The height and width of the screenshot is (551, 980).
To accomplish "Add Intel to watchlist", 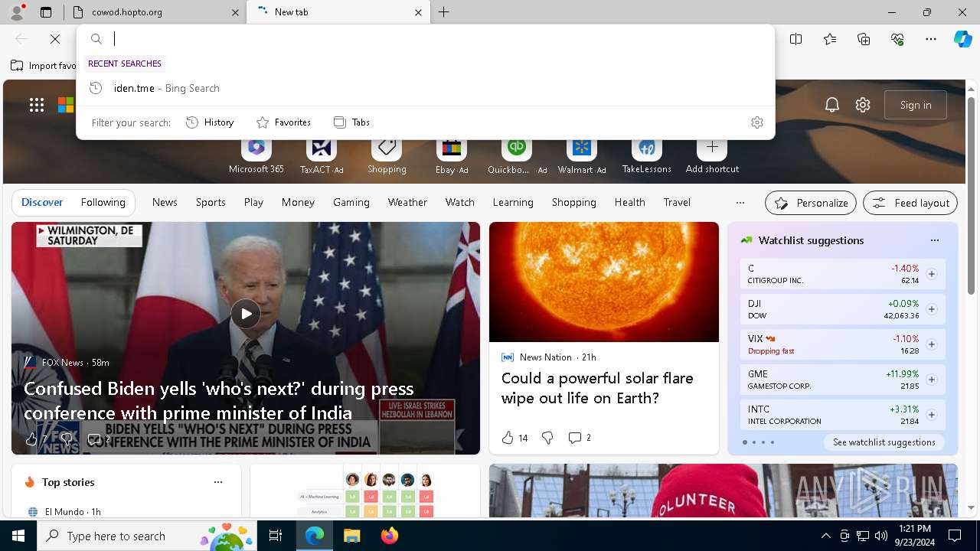I will (x=932, y=415).
